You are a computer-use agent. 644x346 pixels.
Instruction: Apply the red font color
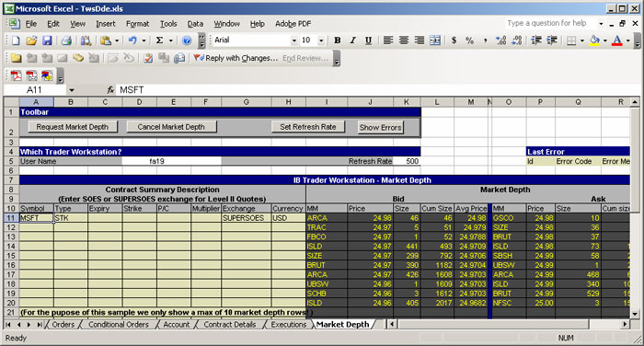(617, 40)
